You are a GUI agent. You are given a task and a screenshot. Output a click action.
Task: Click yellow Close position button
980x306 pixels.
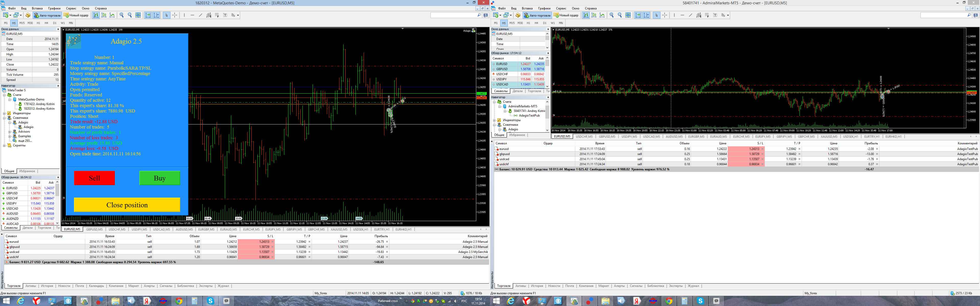(127, 205)
